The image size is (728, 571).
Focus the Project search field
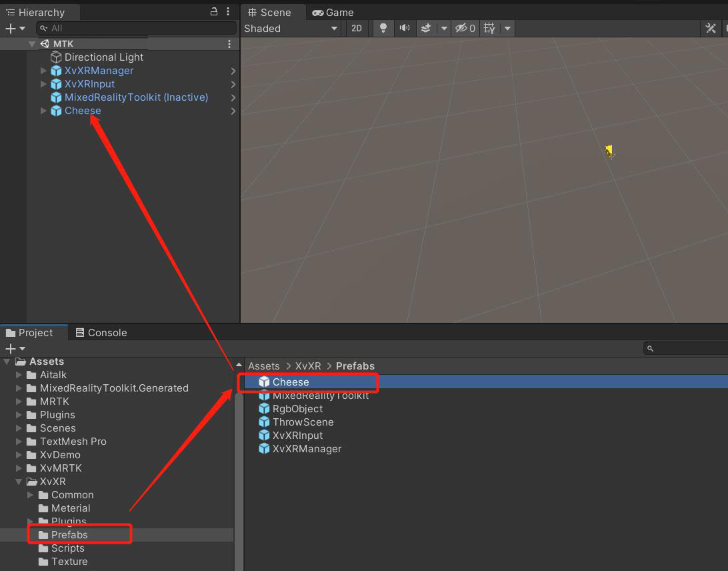(x=686, y=348)
